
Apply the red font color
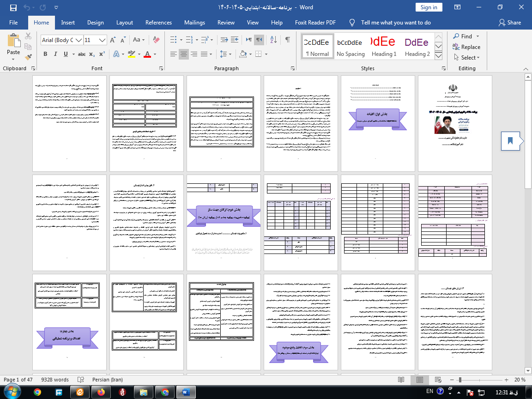click(147, 54)
